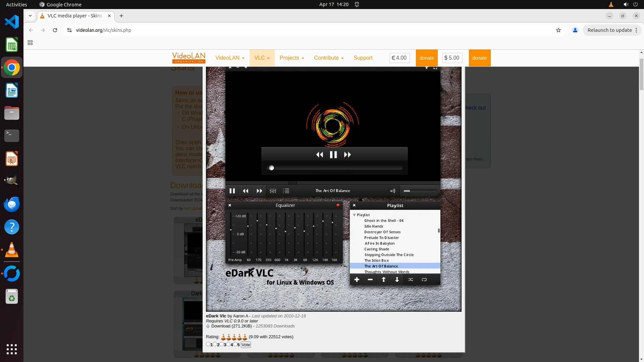The image size is (644, 362).
Task: Expand the Contribute dropdown menu
Action: click(x=328, y=58)
